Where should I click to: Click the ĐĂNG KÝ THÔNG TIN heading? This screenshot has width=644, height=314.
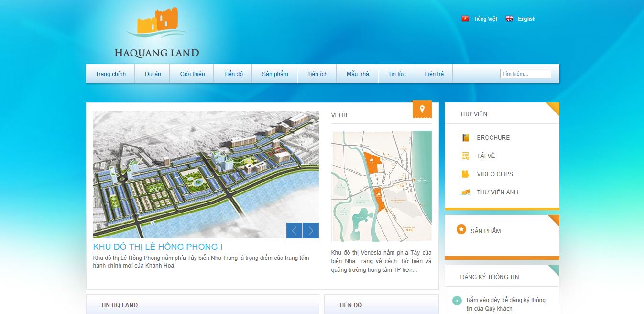tap(489, 277)
